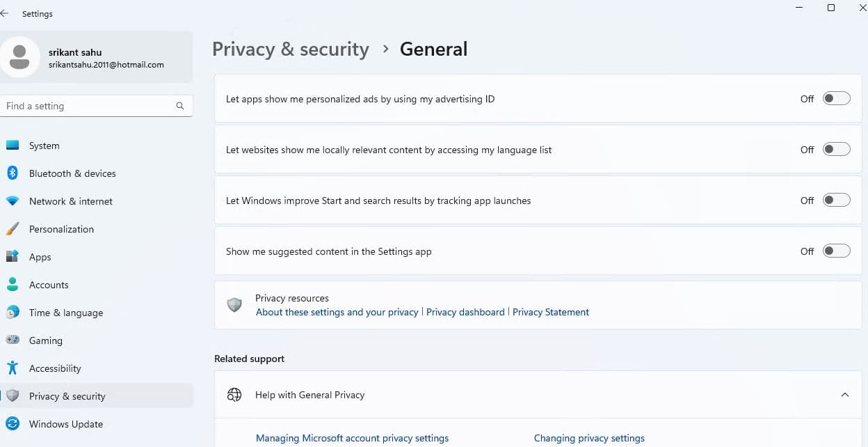Click the Find a setting search box
The width and height of the screenshot is (868, 447).
pyautogui.click(x=87, y=106)
